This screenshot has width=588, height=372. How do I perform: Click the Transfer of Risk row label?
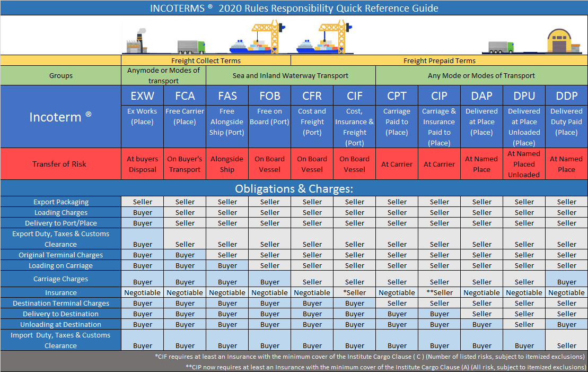pyautogui.click(x=59, y=164)
